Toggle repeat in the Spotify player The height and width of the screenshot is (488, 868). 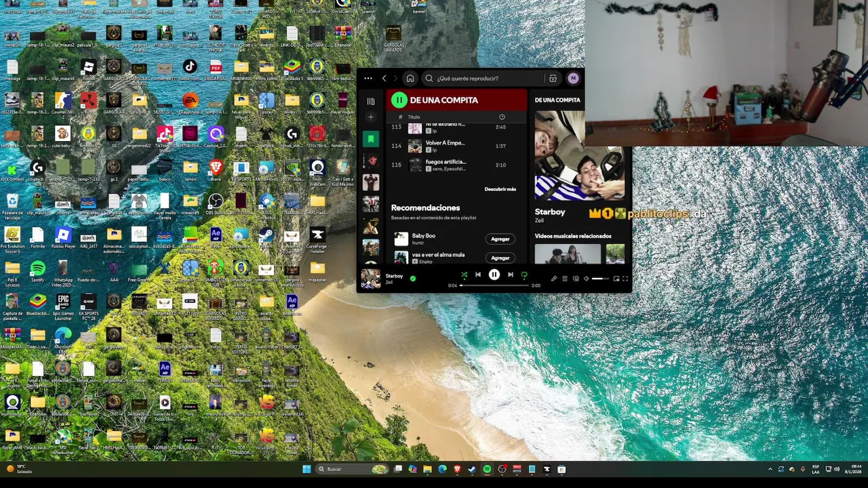point(524,274)
